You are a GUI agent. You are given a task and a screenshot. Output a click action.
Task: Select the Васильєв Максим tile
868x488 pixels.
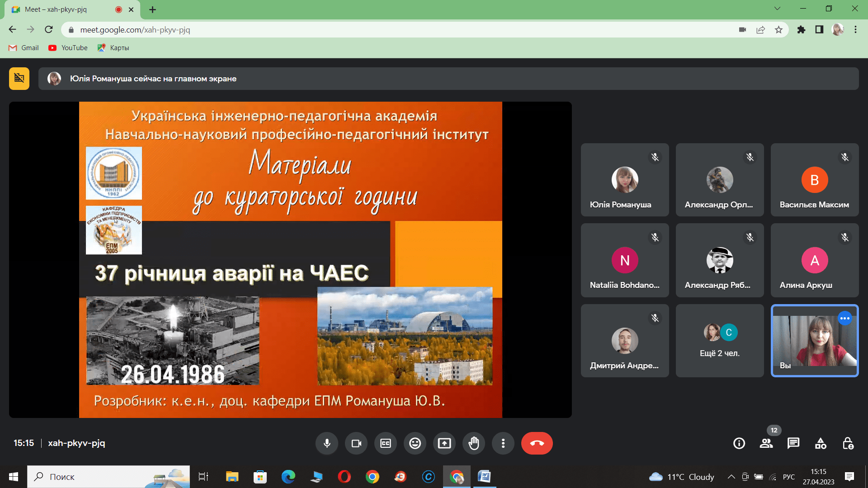[815, 180]
